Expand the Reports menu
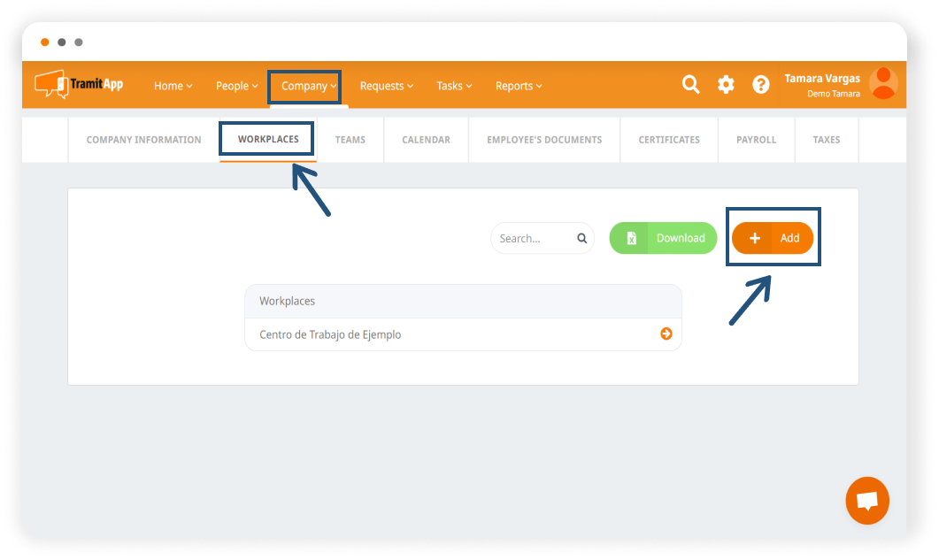 [x=519, y=86]
